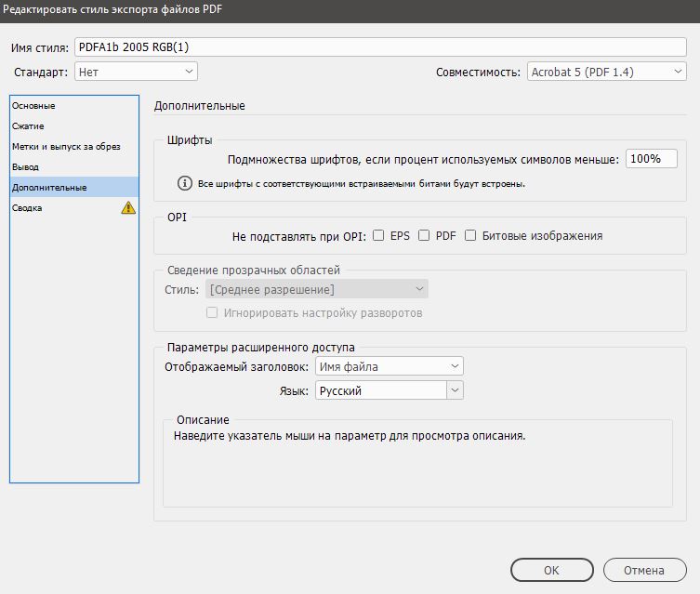Open the Стандарт dropdown
Viewport: 700px width, 594px height.
point(136,72)
